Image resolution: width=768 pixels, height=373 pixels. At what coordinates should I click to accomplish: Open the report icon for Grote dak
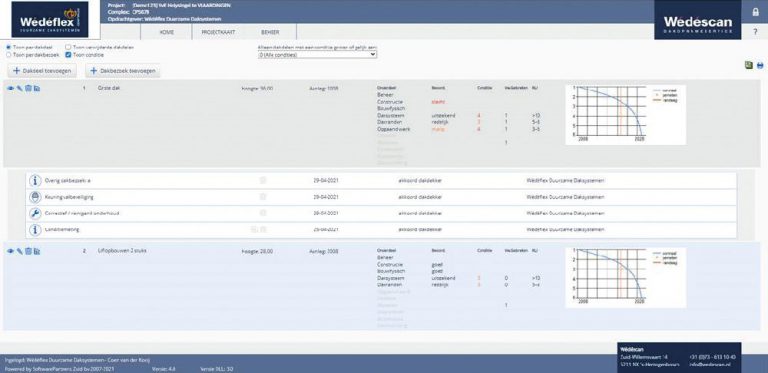37,89
